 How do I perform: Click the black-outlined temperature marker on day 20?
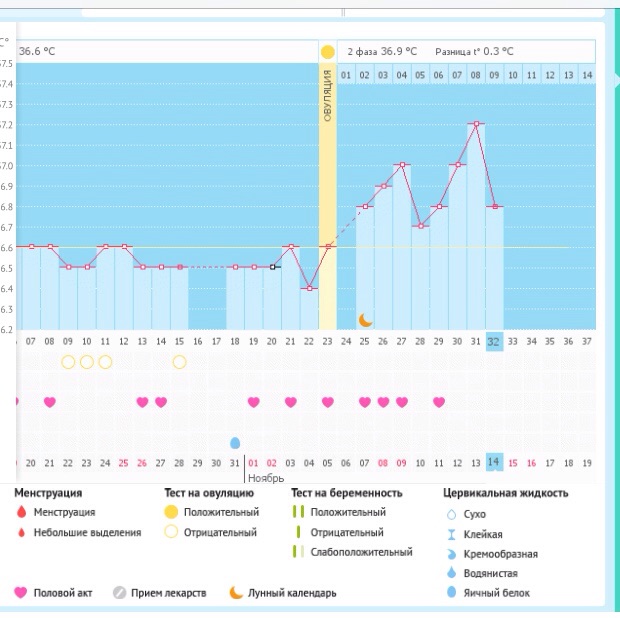coord(272,267)
